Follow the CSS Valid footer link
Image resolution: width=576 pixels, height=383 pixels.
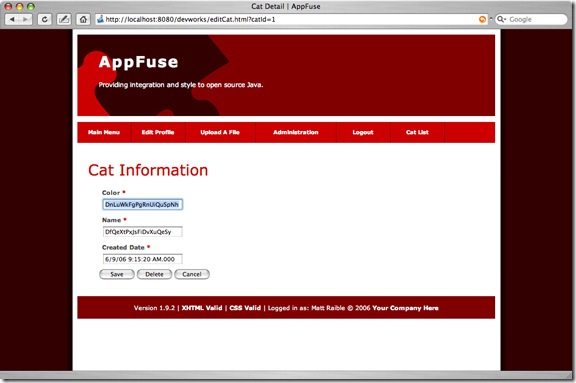245,308
